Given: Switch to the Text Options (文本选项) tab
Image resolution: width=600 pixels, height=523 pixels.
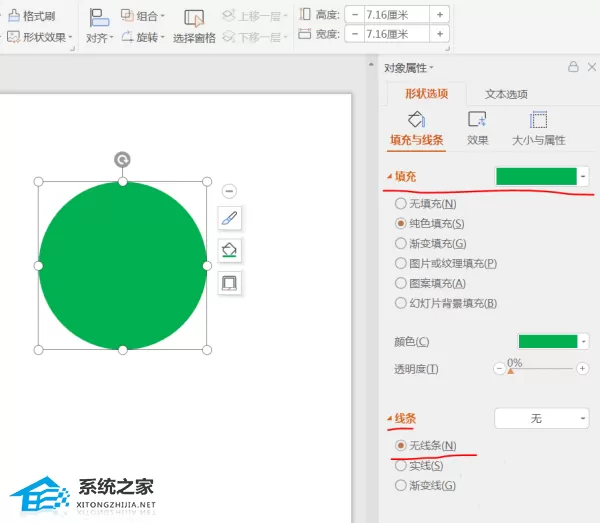Looking at the screenshot, I should (506, 94).
